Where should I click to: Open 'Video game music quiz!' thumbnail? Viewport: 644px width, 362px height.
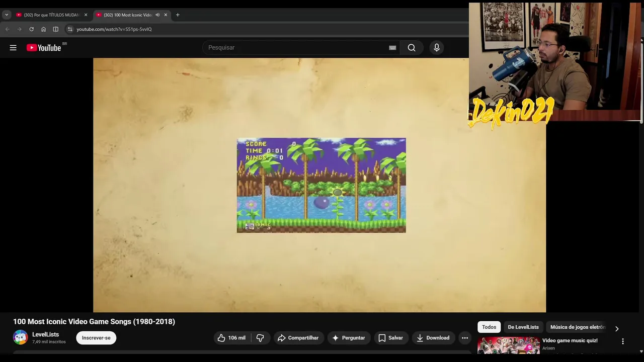(x=508, y=345)
